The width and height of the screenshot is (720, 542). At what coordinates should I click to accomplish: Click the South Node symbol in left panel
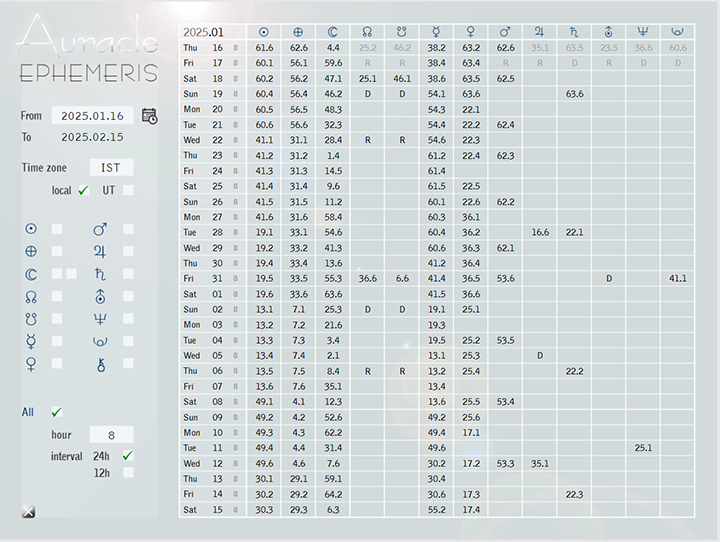(31, 319)
